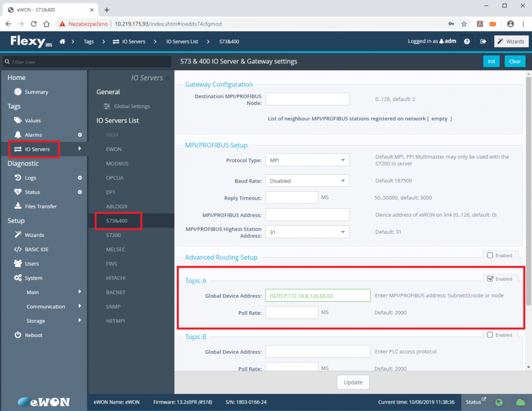Click the Reply Timeout field

(292, 198)
